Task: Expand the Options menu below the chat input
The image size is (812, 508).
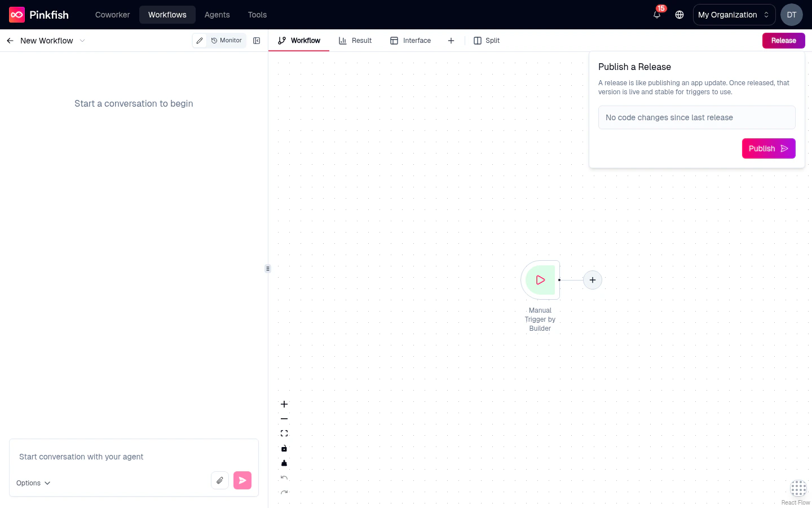Action: pyautogui.click(x=32, y=483)
